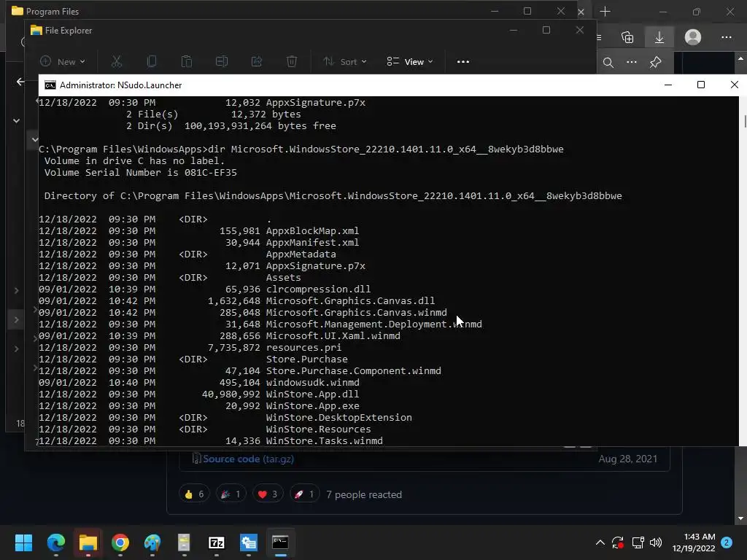Click windowsudk.winmd in the console listing
This screenshot has height=560, width=747.
312,382
